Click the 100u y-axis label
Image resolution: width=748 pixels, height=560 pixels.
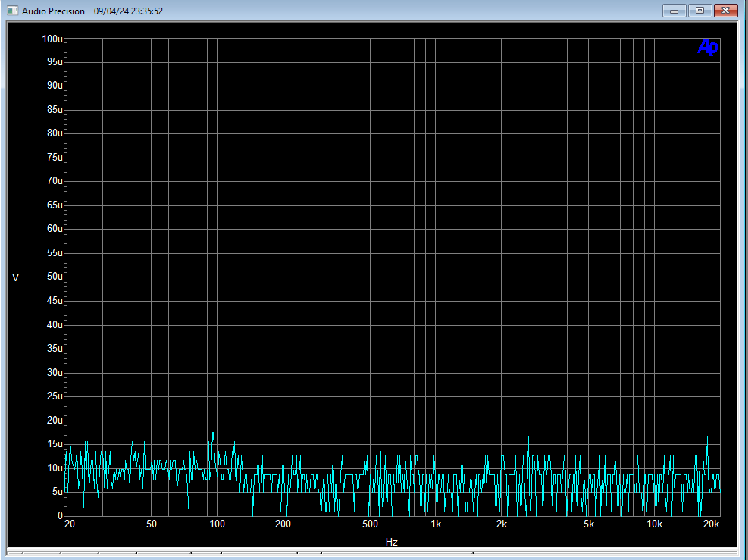[52, 39]
